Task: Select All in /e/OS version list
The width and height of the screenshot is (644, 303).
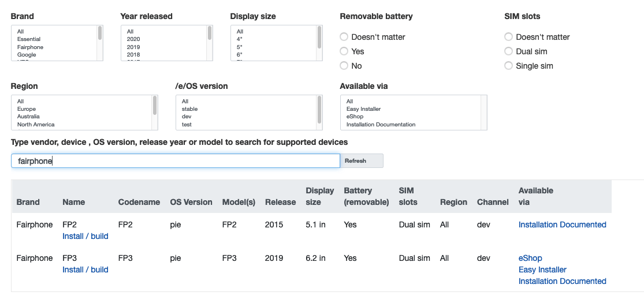Action: pos(185,101)
